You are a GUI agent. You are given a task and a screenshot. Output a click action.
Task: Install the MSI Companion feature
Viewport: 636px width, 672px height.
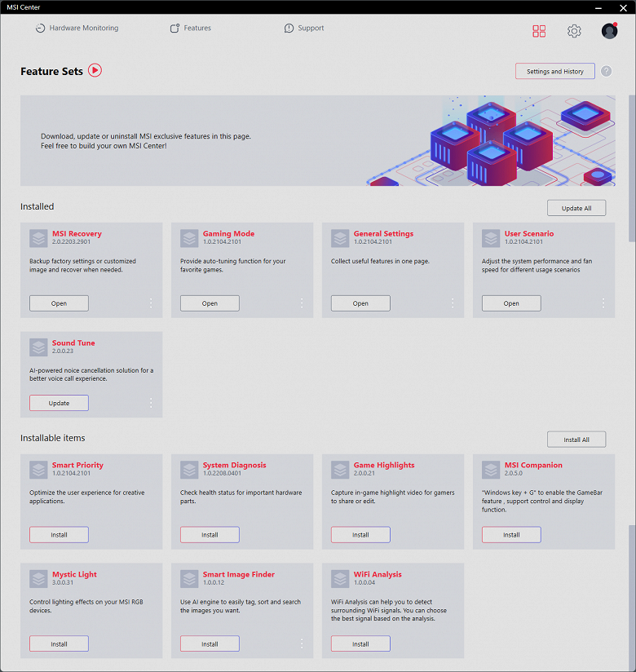[x=511, y=534]
